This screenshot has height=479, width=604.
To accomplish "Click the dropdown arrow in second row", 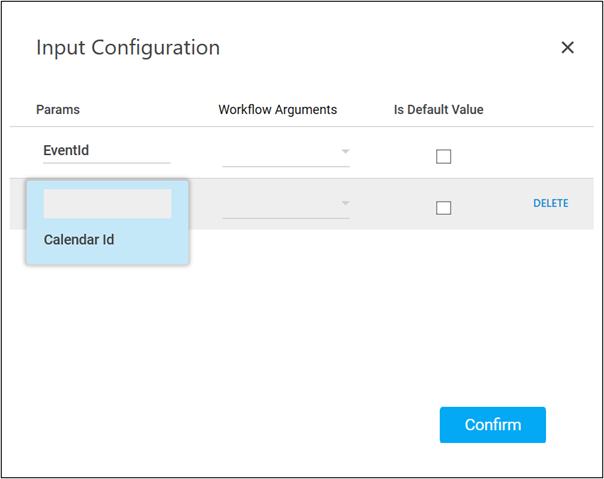I will (345, 203).
